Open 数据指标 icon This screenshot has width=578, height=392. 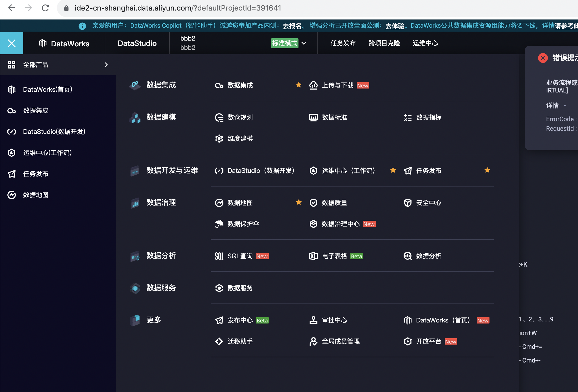(x=408, y=117)
